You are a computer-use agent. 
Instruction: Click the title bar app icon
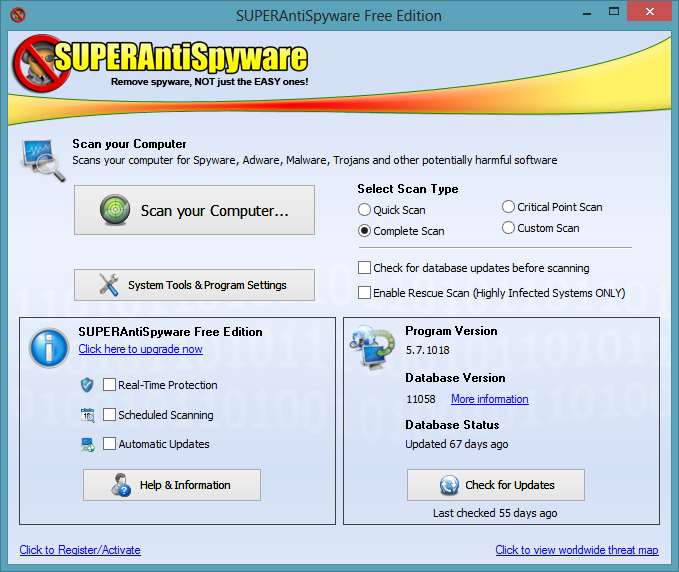(18, 15)
